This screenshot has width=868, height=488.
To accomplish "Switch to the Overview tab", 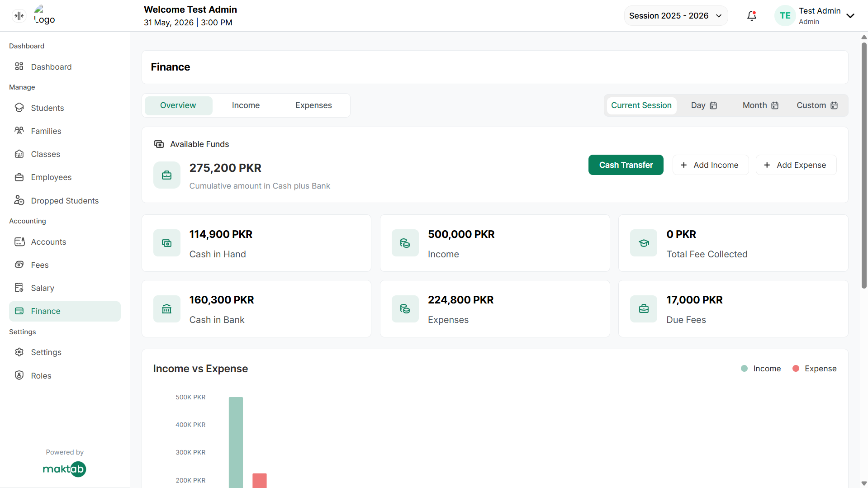I will (x=178, y=105).
